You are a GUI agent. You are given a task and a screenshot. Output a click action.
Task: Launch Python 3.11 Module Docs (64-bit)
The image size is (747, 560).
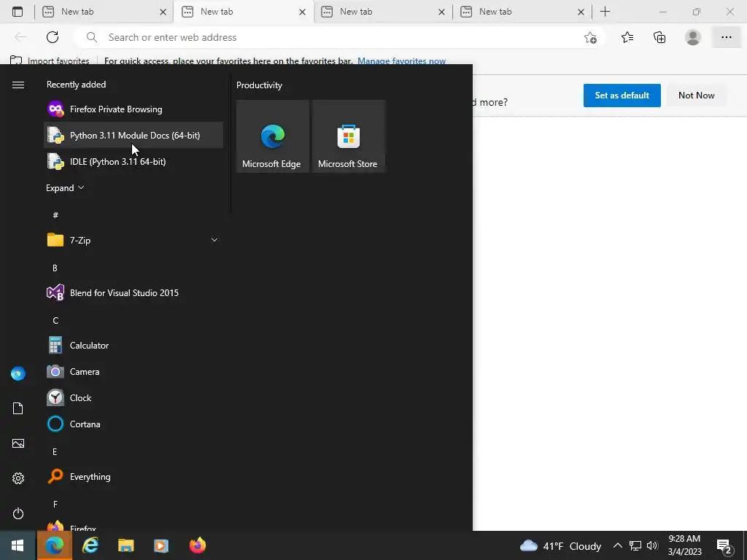133,135
